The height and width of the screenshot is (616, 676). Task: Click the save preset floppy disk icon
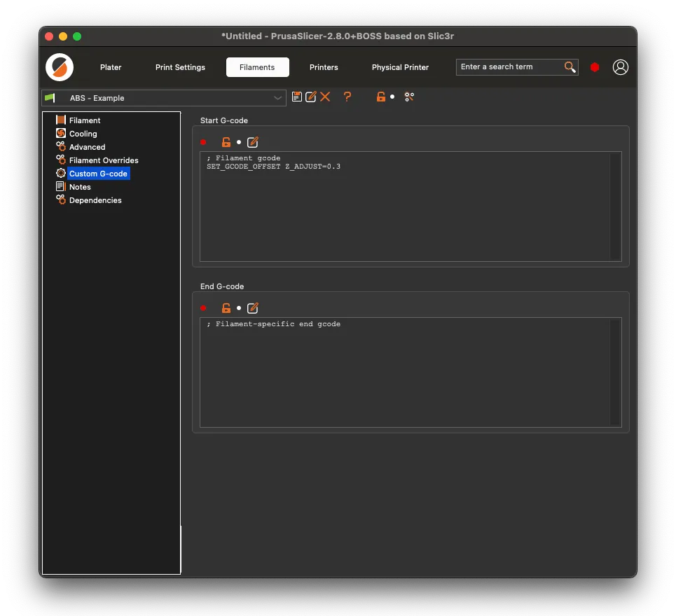tap(296, 97)
